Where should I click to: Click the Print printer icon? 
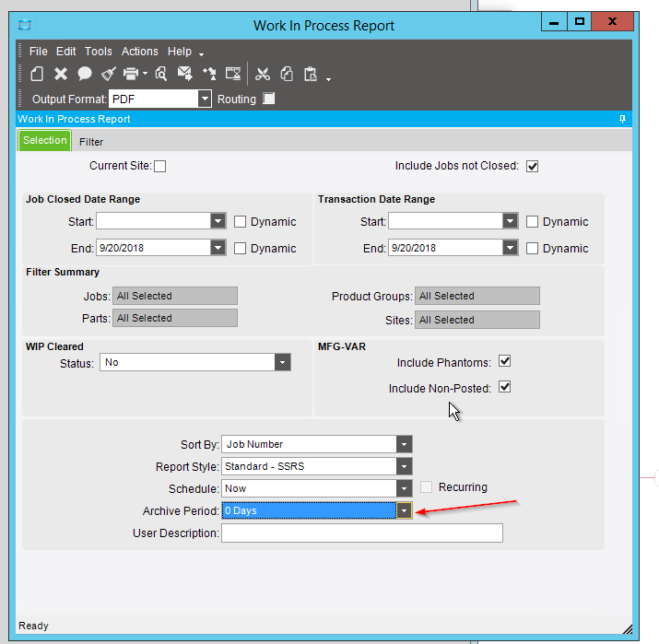click(131, 74)
